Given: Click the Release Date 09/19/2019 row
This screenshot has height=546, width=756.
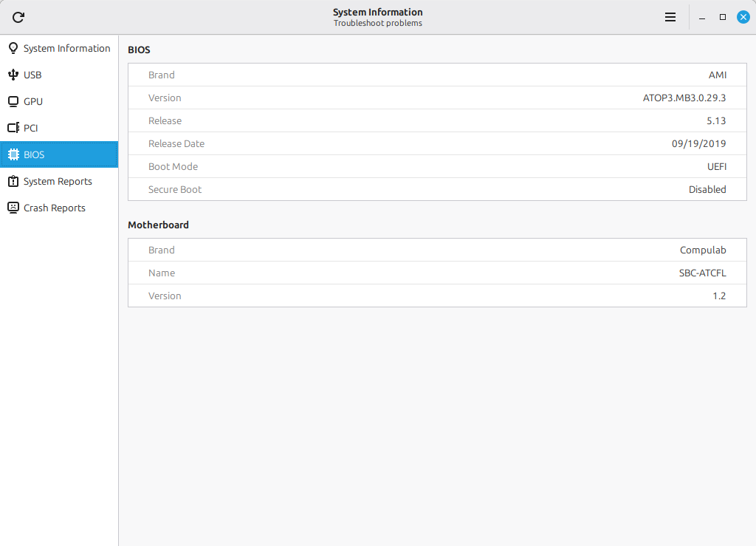Looking at the screenshot, I should (x=437, y=143).
